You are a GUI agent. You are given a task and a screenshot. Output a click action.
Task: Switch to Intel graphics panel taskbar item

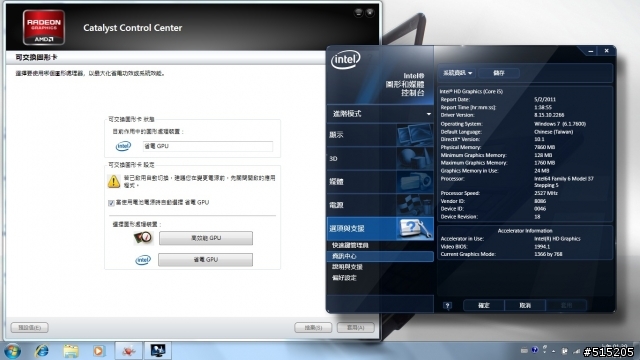click(x=158, y=351)
